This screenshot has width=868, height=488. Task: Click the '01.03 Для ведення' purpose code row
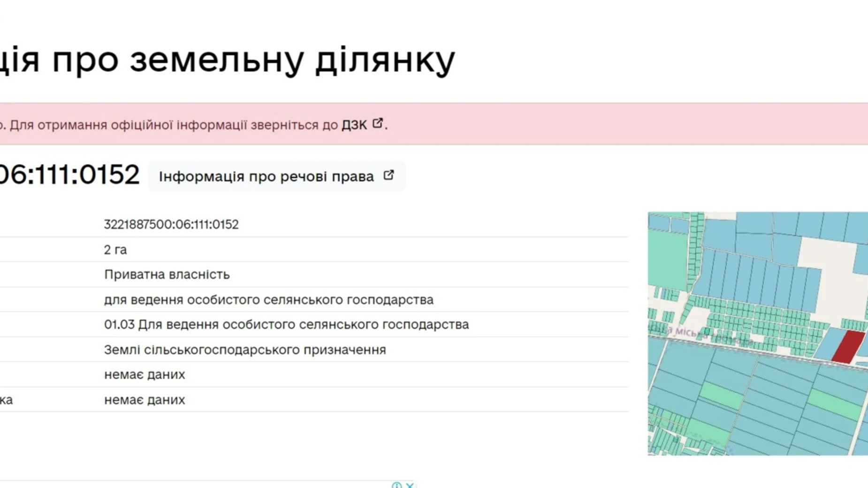pos(286,325)
